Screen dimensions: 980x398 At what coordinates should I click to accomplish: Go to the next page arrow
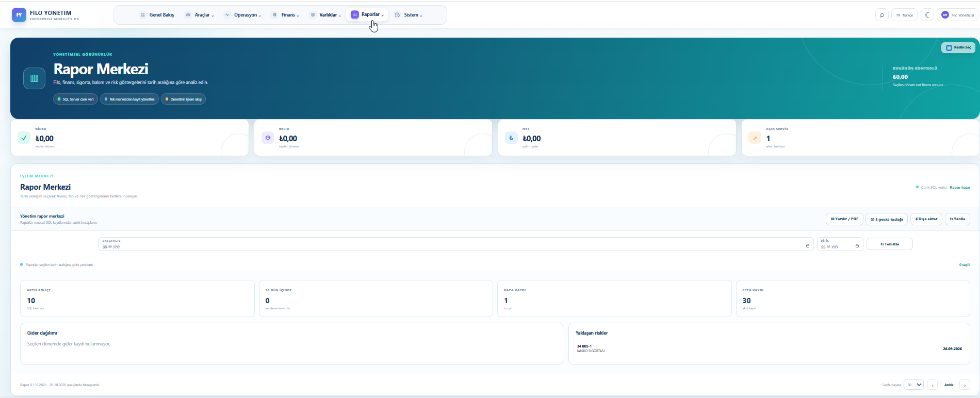pyautogui.click(x=965, y=385)
